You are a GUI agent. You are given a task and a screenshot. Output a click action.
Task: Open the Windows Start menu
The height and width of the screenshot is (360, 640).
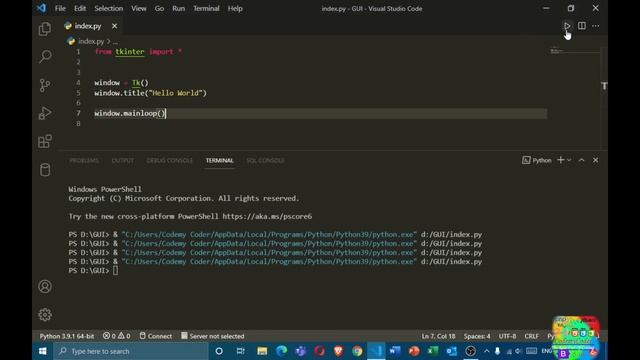click(x=42, y=351)
